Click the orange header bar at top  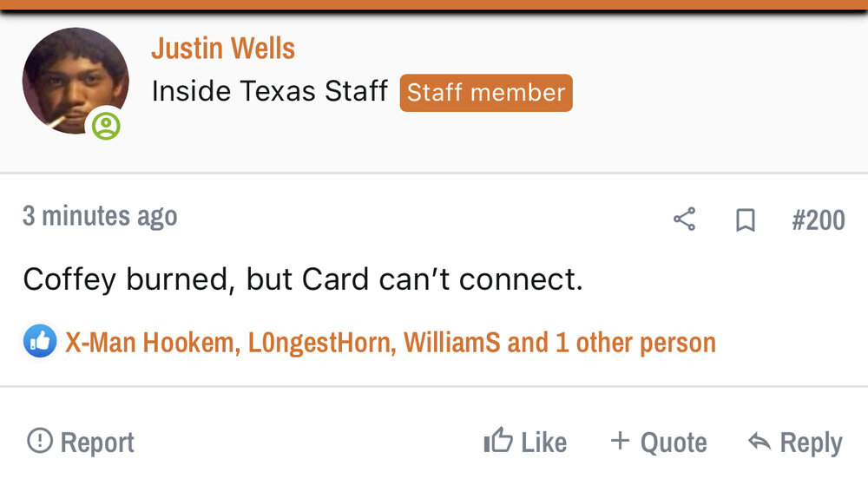point(434,5)
